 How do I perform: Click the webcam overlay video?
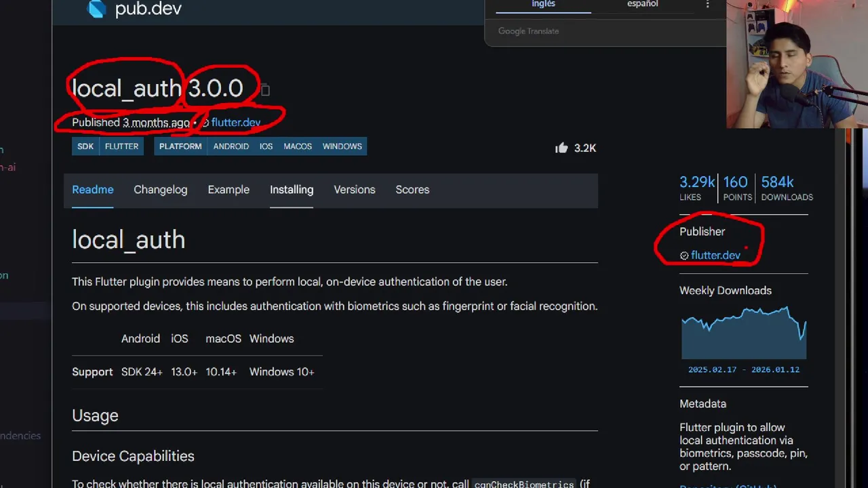(797, 64)
